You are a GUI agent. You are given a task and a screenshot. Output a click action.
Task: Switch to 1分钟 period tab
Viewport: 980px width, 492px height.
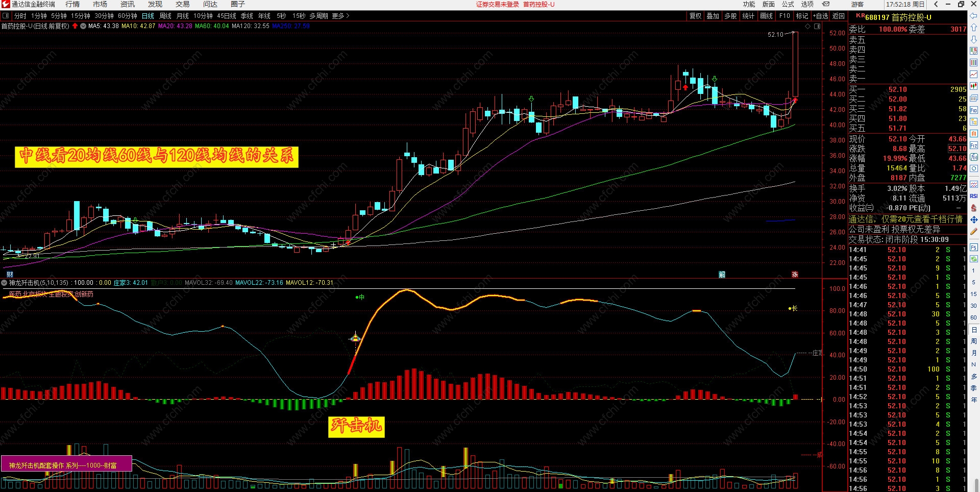pyautogui.click(x=39, y=16)
